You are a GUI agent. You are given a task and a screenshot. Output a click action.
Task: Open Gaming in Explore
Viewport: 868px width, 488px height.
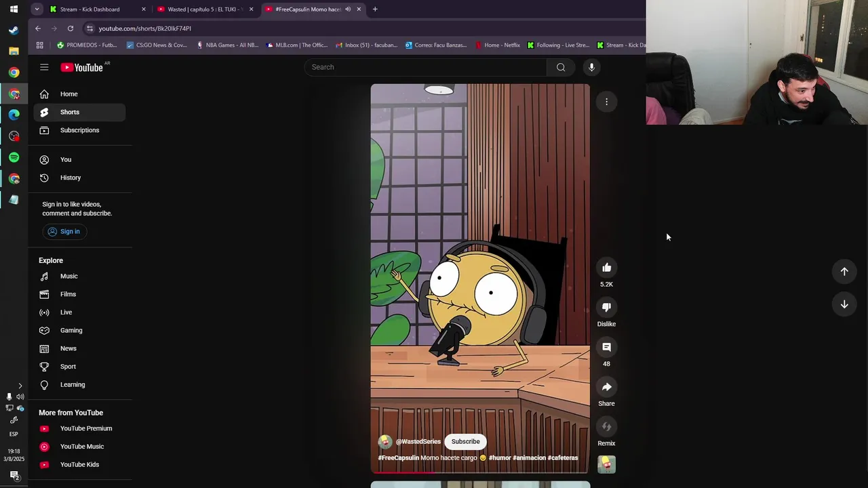coord(79,330)
